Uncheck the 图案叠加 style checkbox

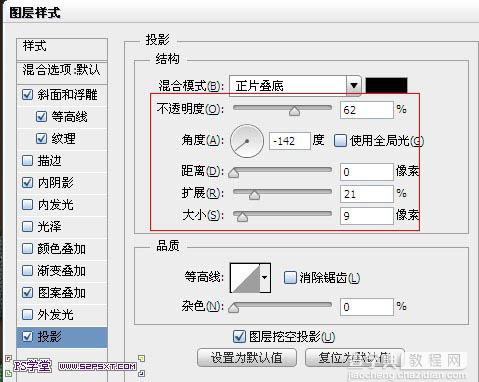27,293
